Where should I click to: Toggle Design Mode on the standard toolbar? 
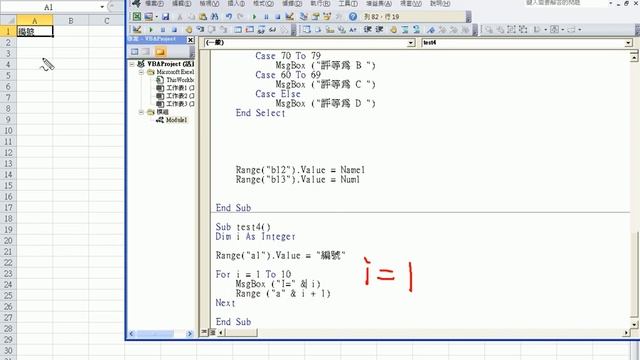click(289, 16)
